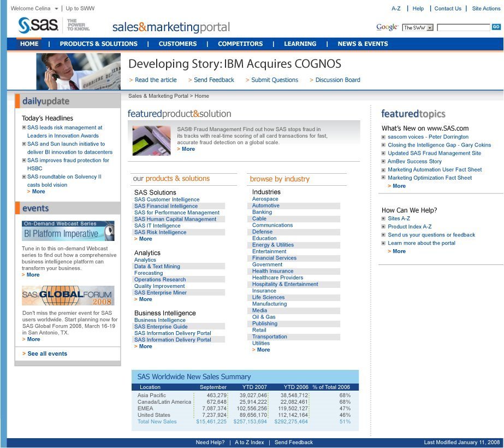Select Life Sciences industry

[x=269, y=297]
